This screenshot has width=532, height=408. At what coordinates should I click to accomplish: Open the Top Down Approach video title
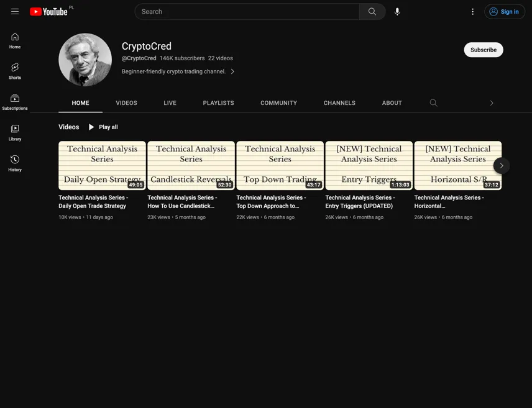tap(272, 202)
